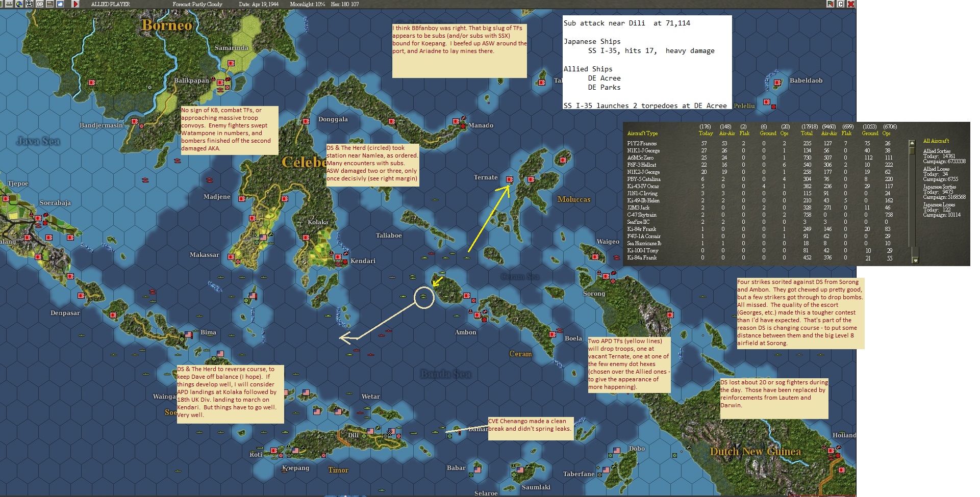Screen dimensions: 980x497
Task: Click the F6F-3 Hellcat row
Action: (x=759, y=165)
